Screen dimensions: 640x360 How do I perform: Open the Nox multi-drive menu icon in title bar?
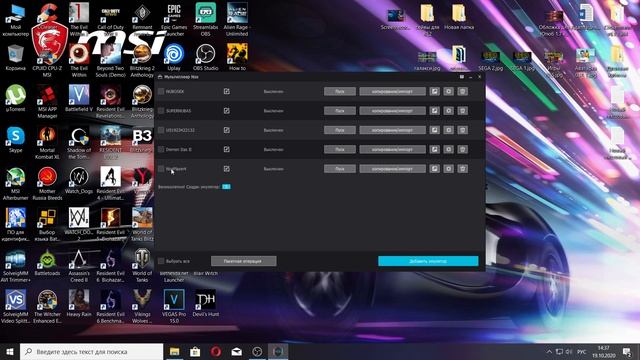tap(462, 77)
